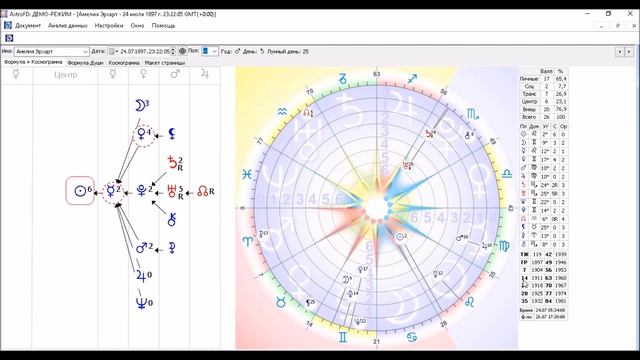Click the Virgo sign on the chart wheel

tap(504, 246)
